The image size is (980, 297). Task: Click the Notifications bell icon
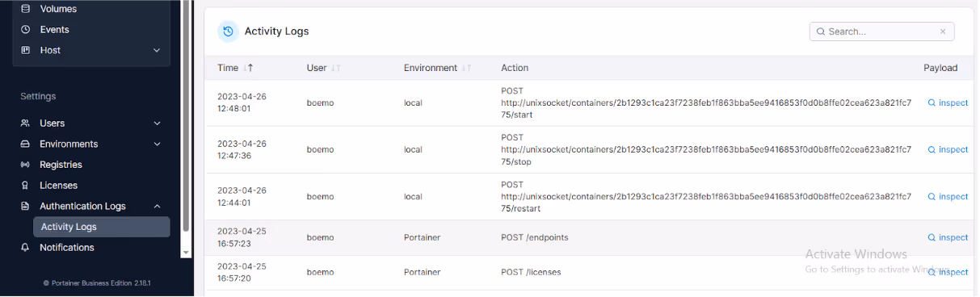point(25,248)
